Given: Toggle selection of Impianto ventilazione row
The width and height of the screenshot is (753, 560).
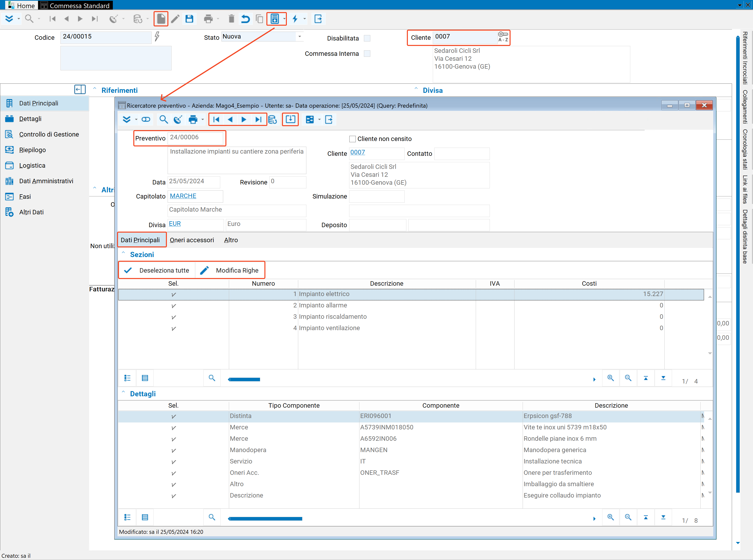Looking at the screenshot, I should pyautogui.click(x=174, y=328).
